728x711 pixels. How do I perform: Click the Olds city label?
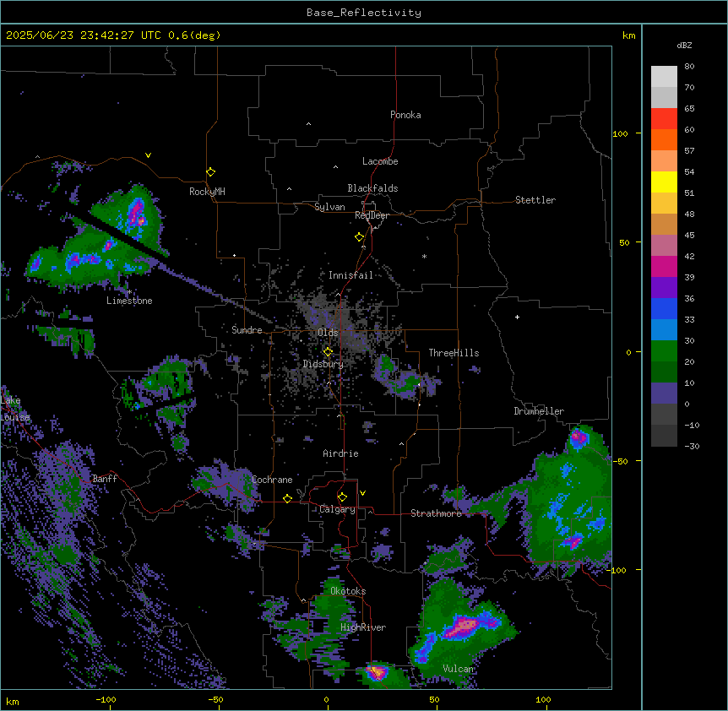[x=328, y=333]
